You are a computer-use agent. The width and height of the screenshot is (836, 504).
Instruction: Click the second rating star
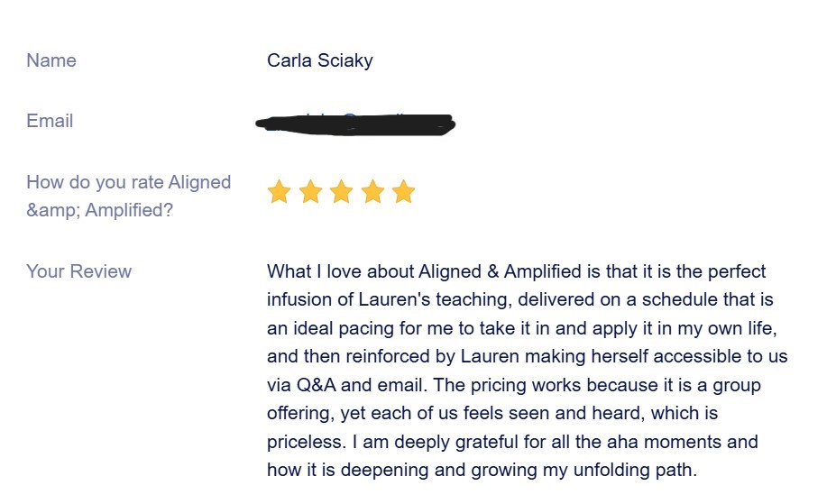310,191
